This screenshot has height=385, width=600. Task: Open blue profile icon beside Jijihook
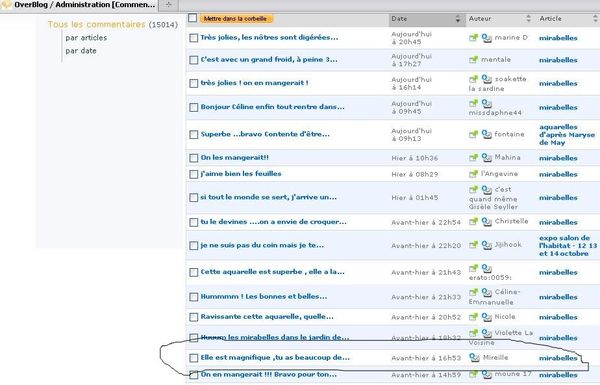[x=486, y=245]
